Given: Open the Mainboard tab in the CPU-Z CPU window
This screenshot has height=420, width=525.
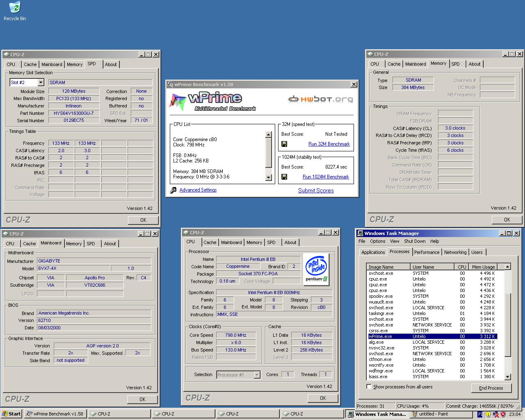Looking at the screenshot, I should coord(231,242).
